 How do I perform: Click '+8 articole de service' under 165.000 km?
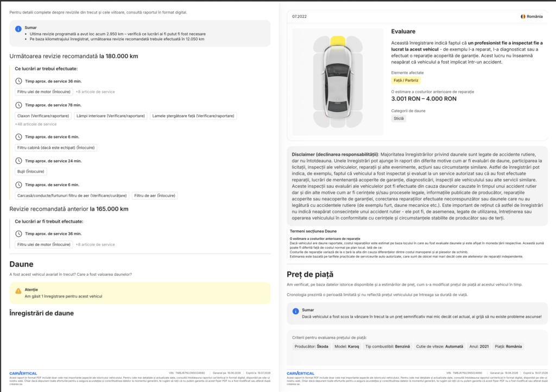pyautogui.click(x=95, y=244)
